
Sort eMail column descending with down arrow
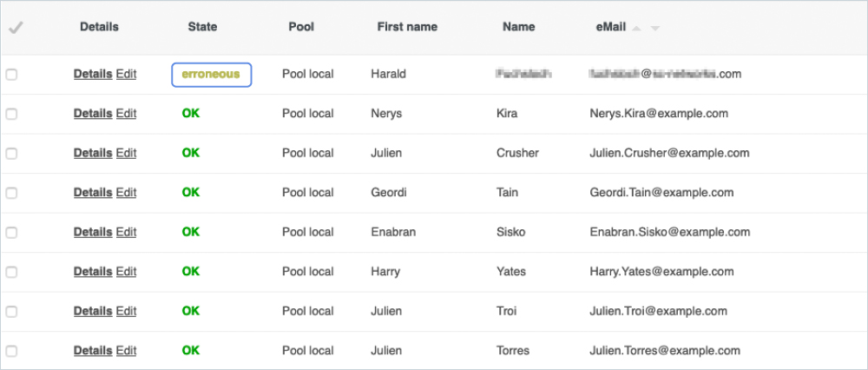click(x=655, y=29)
